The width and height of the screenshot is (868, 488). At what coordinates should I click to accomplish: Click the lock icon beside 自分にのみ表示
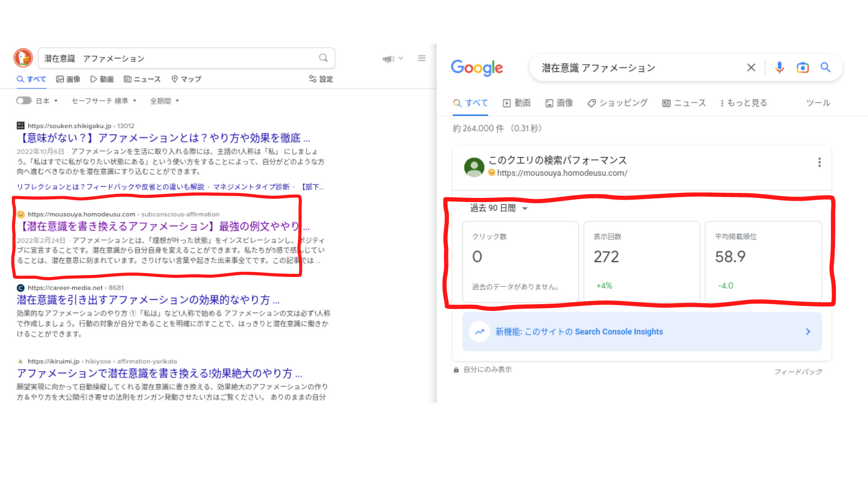coord(456,370)
